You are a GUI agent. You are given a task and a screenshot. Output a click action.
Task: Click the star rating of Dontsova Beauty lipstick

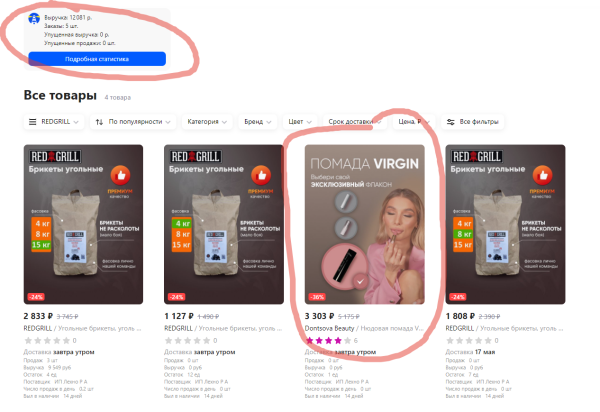[328, 340]
